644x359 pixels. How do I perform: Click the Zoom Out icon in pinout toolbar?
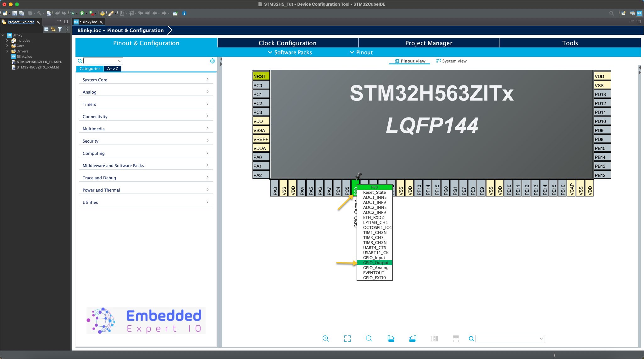(x=369, y=338)
